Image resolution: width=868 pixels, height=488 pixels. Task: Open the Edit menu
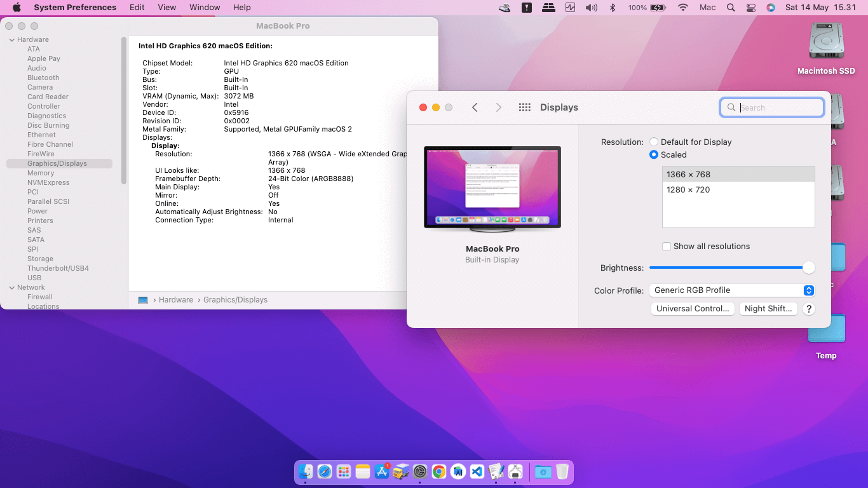click(x=137, y=8)
